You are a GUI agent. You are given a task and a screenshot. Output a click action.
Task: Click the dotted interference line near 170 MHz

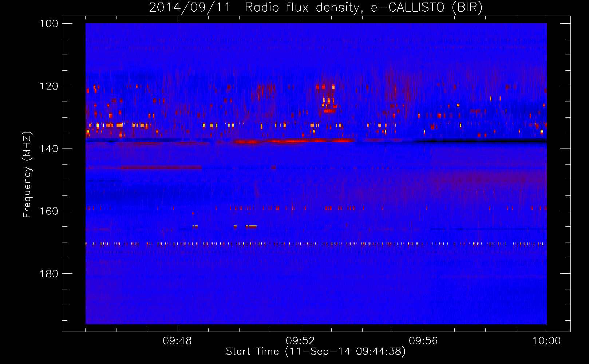tap(316, 244)
